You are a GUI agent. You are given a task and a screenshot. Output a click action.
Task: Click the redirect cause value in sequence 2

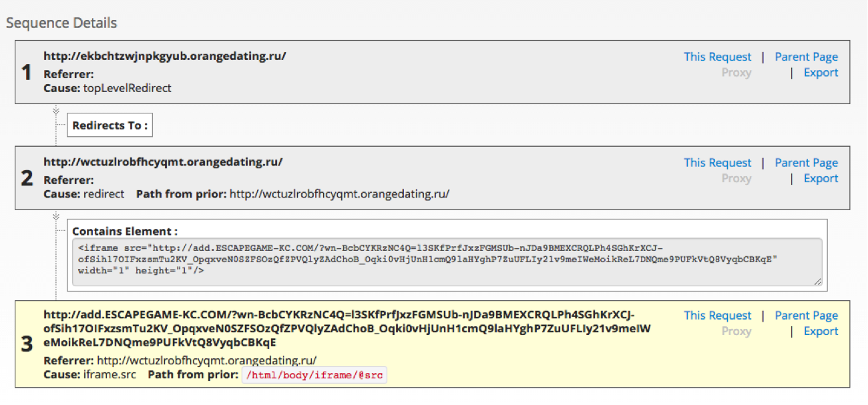103,194
